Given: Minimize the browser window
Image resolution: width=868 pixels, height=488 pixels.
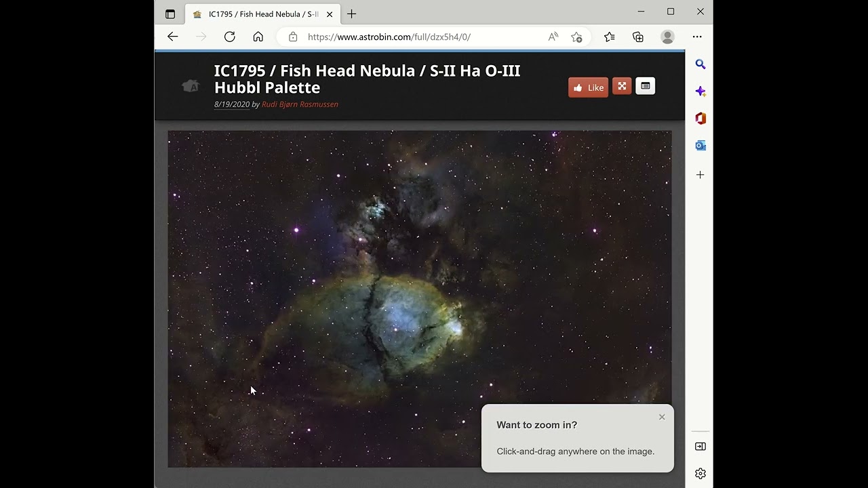Looking at the screenshot, I should tap(641, 12).
